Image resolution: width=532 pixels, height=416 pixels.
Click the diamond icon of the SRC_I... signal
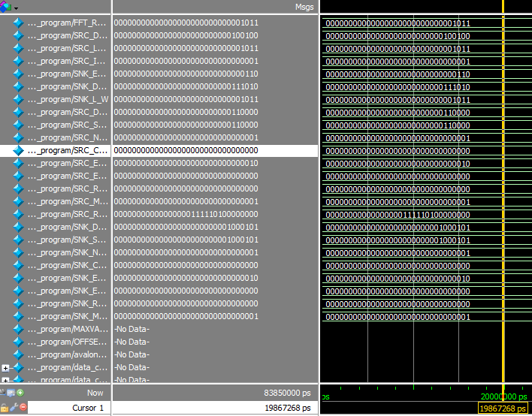click(x=18, y=61)
